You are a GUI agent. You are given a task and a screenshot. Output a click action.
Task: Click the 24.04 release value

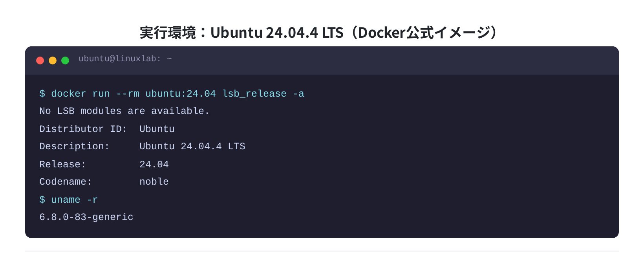click(154, 164)
